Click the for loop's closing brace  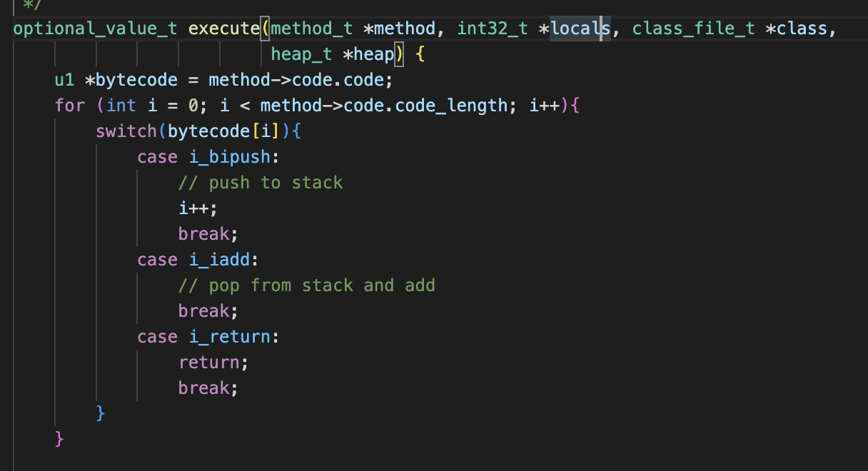(x=59, y=439)
